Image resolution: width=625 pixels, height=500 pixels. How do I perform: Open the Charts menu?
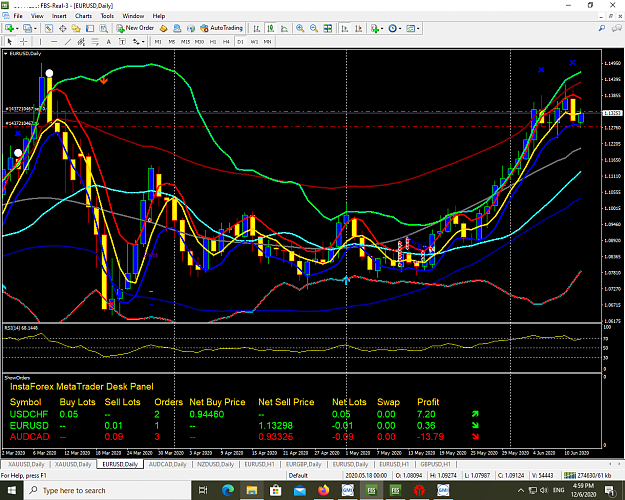click(83, 16)
